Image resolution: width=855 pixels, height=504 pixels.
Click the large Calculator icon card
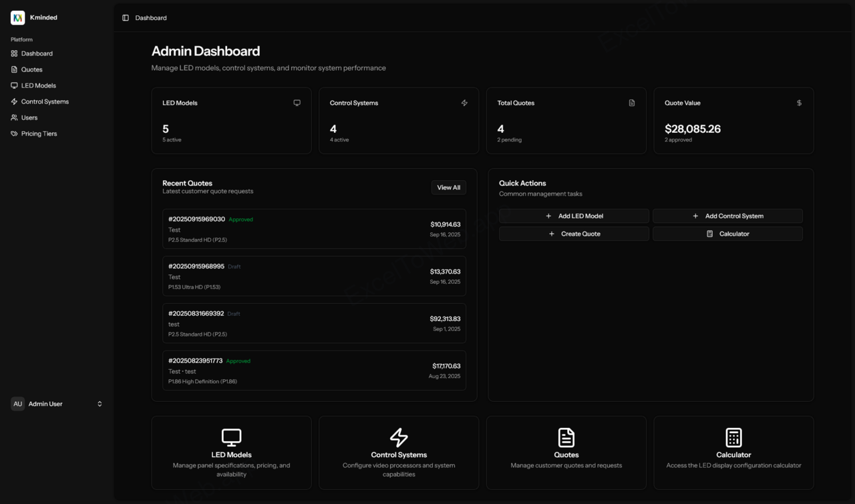(x=733, y=438)
